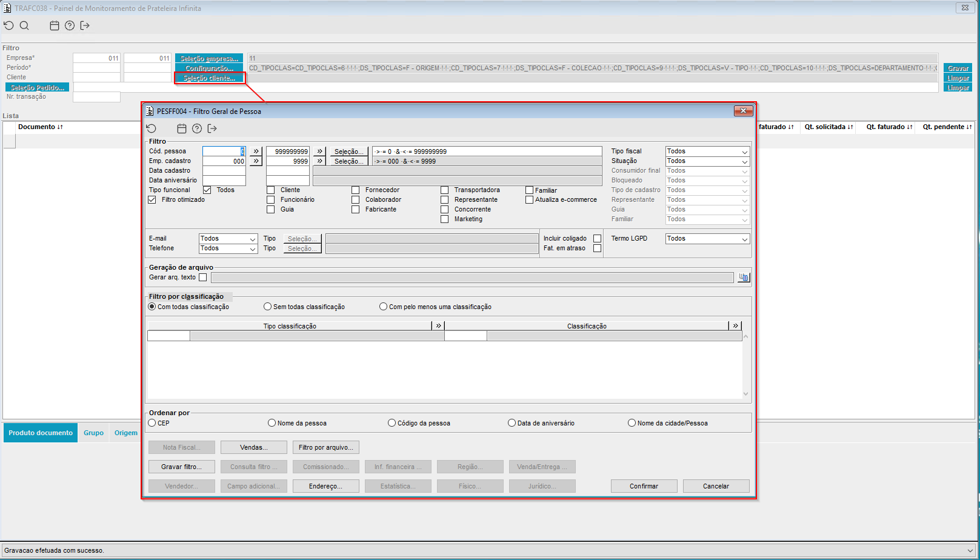Click file browse icon beside Gerar arq. texto
Viewport: 980px width, 560px height.
[744, 278]
